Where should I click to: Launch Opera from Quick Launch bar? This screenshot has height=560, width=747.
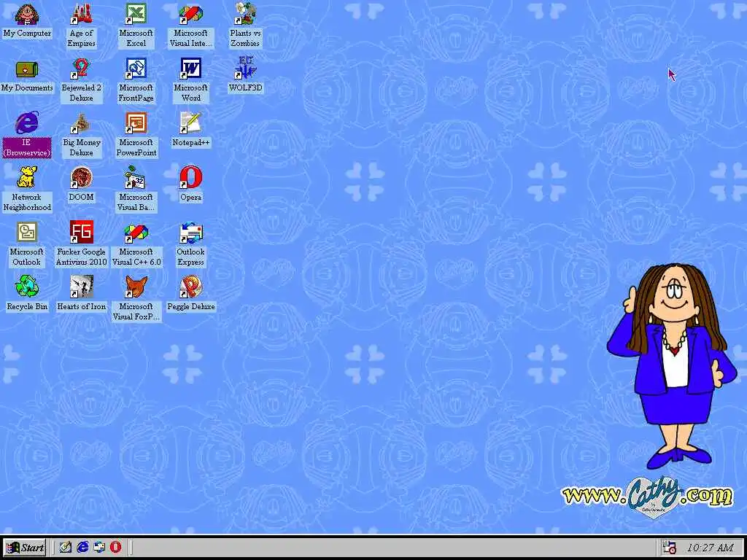(x=116, y=547)
